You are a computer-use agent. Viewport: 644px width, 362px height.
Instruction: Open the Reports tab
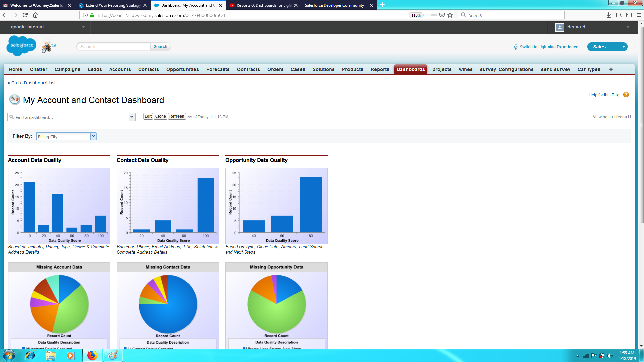click(x=380, y=69)
